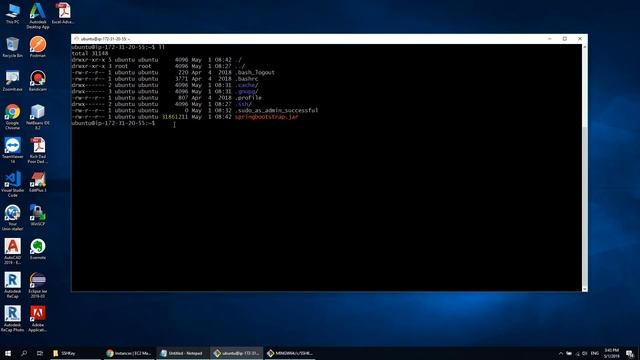Click file size 31861211 in listing

click(x=175, y=117)
